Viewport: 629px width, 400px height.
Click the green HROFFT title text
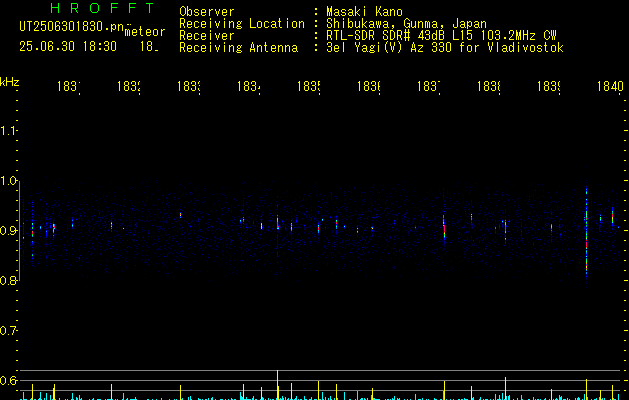coord(103,8)
